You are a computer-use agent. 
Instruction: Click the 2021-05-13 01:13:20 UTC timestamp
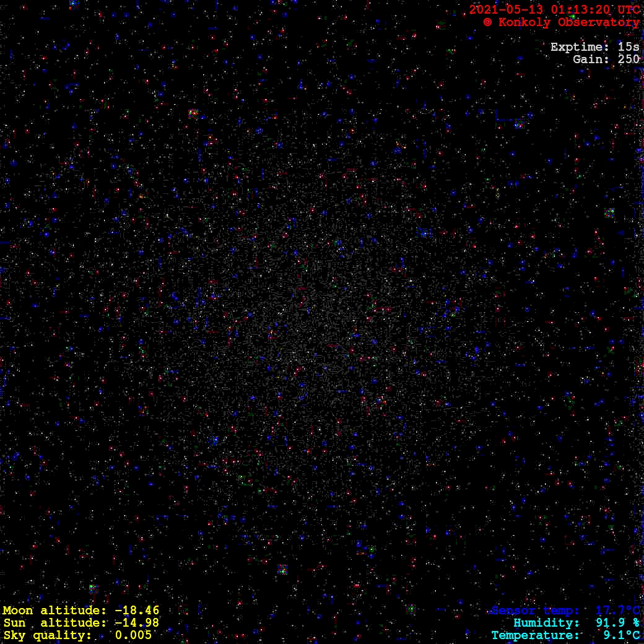pyautogui.click(x=554, y=10)
